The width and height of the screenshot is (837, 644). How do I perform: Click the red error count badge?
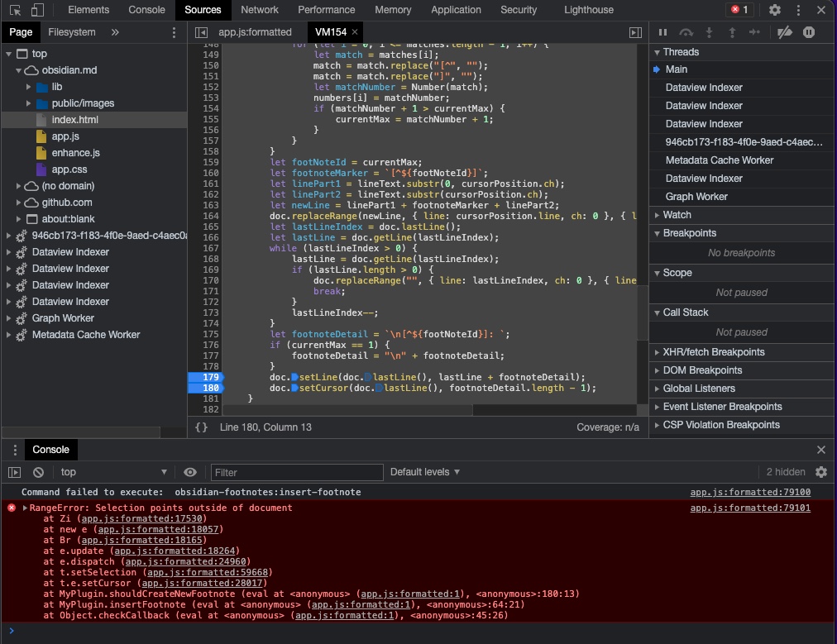tap(740, 10)
